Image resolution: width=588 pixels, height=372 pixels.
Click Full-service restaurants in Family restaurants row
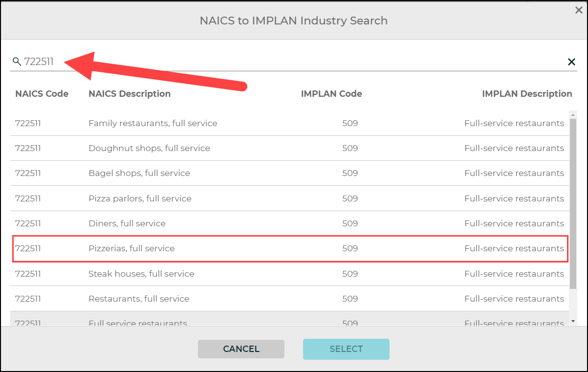click(x=514, y=123)
